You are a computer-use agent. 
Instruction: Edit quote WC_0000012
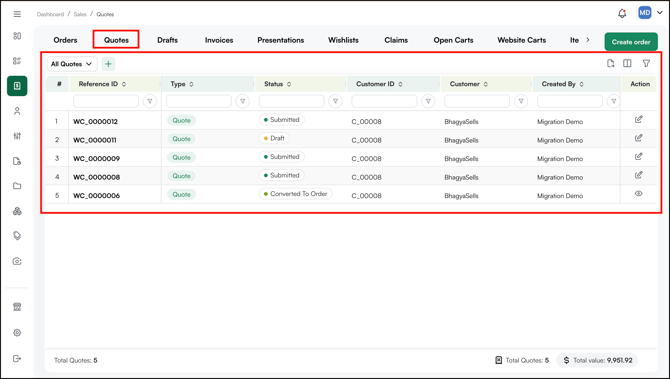(x=638, y=119)
